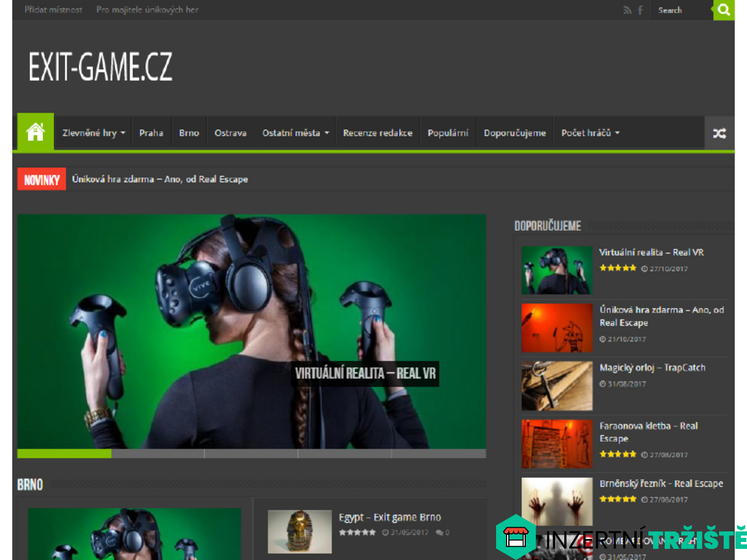Open Magický orloj – TrapCatch article
The width and height of the screenshot is (747, 560).
[652, 367]
